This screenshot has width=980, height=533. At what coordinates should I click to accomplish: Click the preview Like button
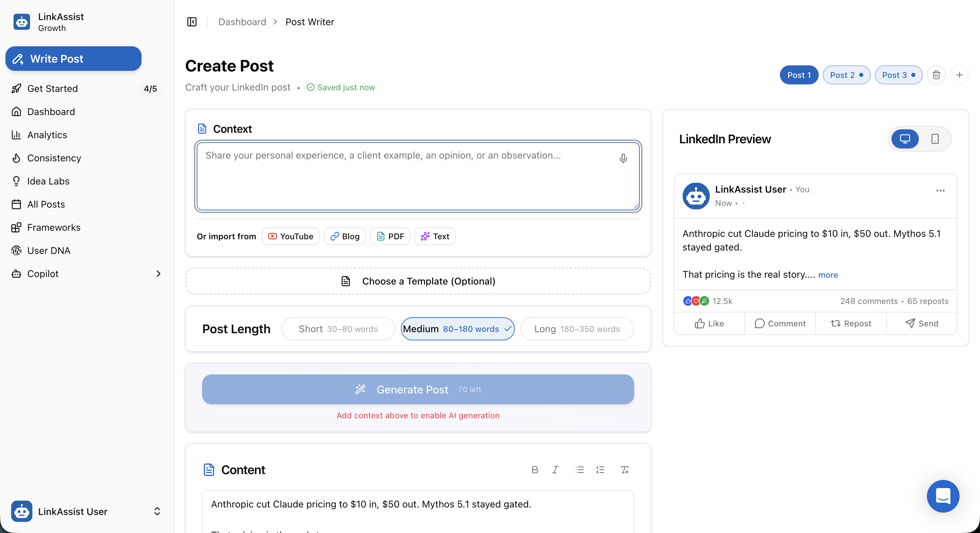(709, 323)
